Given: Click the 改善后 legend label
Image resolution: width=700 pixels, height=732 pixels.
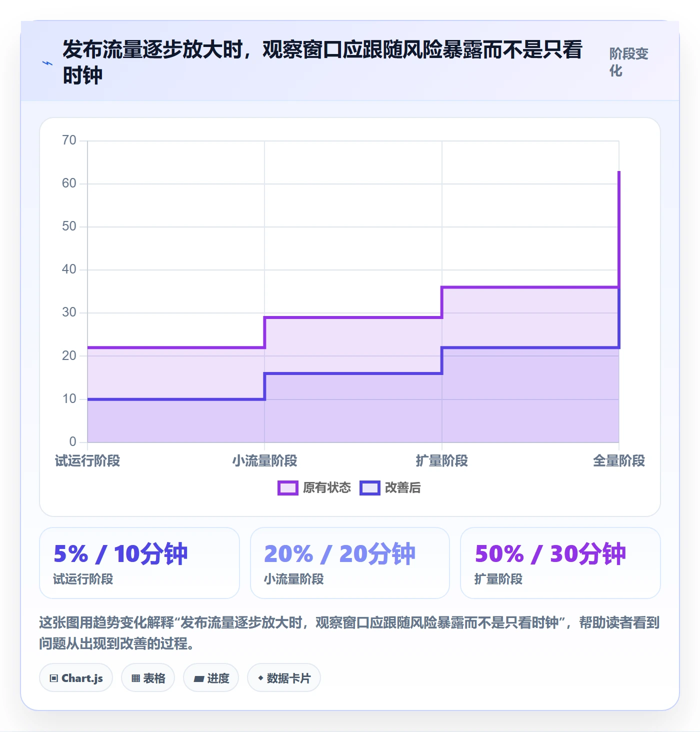Looking at the screenshot, I should coord(403,488).
